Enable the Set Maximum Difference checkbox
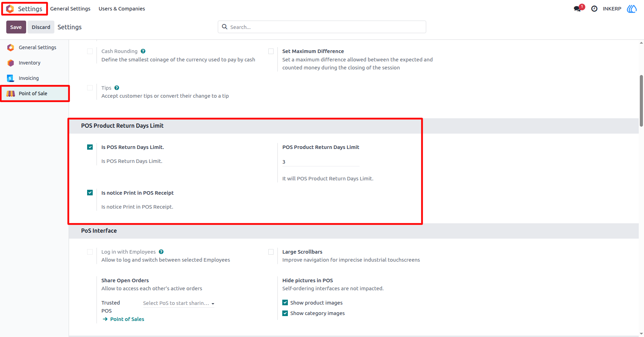Viewport: 644px width, 337px height. 271,51
